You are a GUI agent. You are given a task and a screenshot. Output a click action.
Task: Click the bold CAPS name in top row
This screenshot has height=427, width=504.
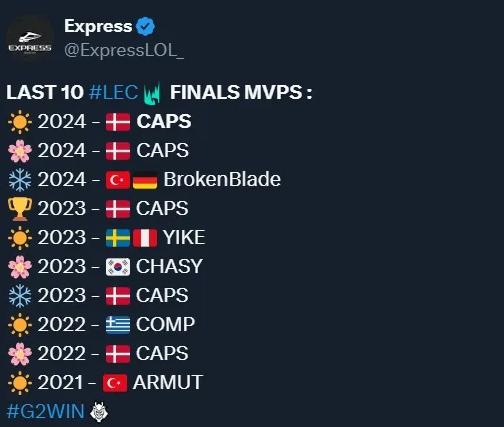pyautogui.click(x=164, y=121)
